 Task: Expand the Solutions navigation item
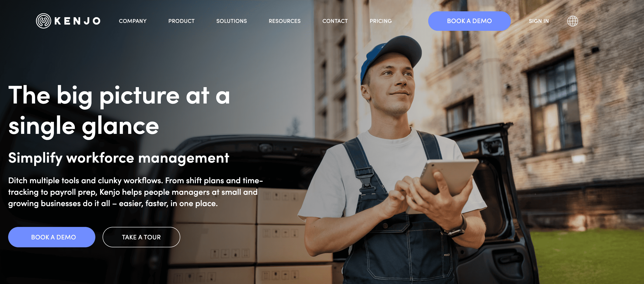point(231,21)
